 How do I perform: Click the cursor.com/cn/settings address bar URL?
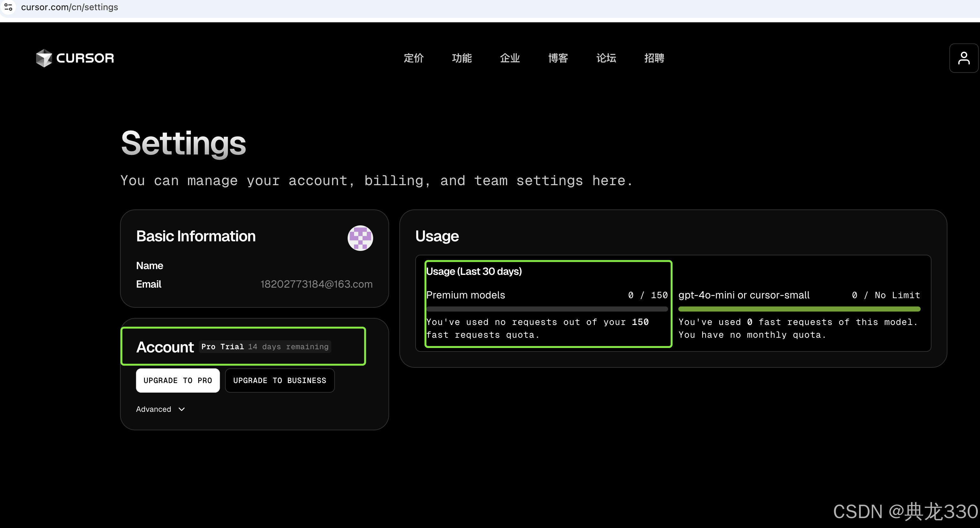[x=70, y=7]
